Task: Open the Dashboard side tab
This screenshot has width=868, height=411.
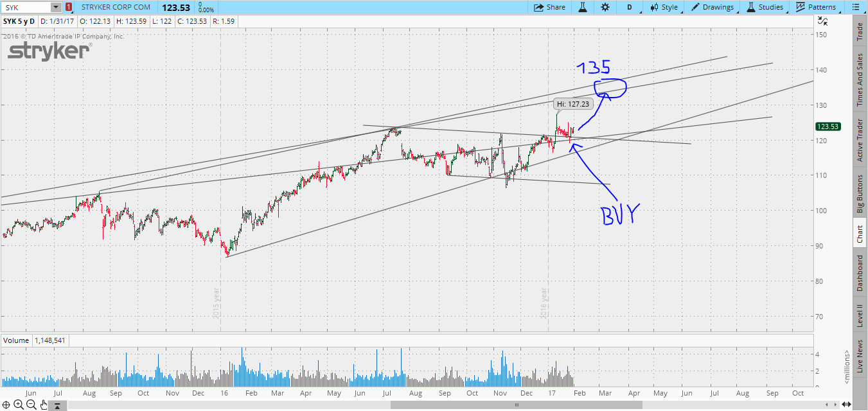Action: (860, 273)
